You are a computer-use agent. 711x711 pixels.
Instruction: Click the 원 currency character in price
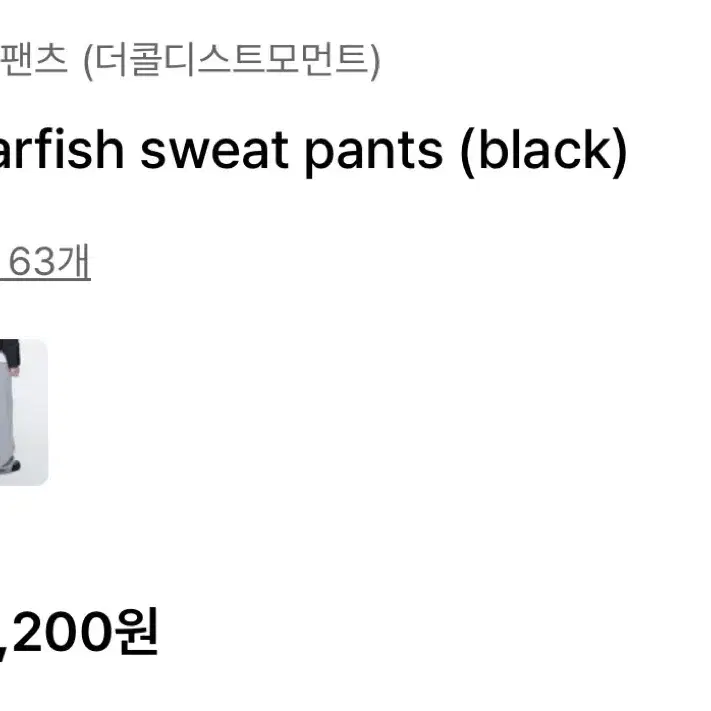pos(136,631)
